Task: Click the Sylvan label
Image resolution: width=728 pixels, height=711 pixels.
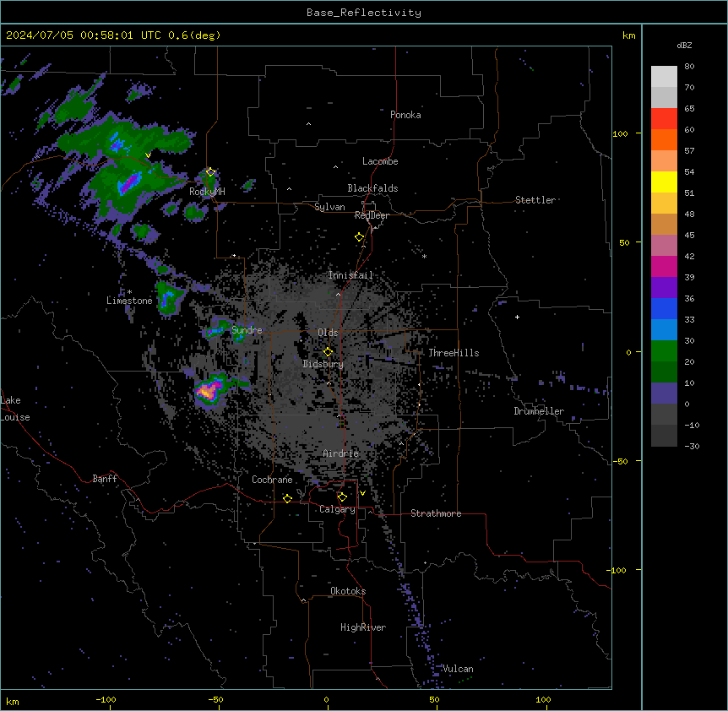Action: [x=329, y=207]
